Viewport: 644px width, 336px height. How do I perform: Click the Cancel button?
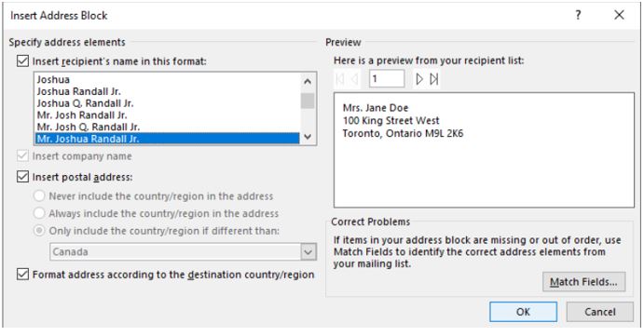(x=600, y=312)
